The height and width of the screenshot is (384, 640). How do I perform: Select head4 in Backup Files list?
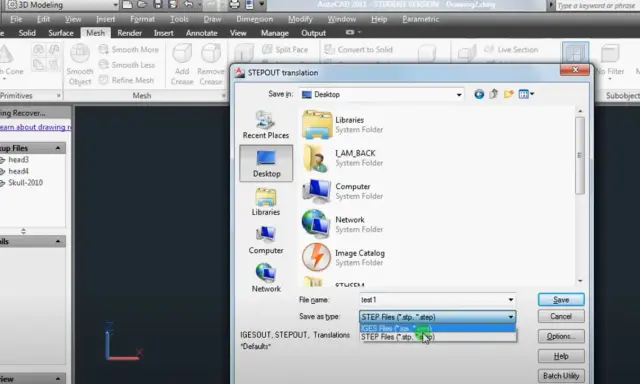18,171
